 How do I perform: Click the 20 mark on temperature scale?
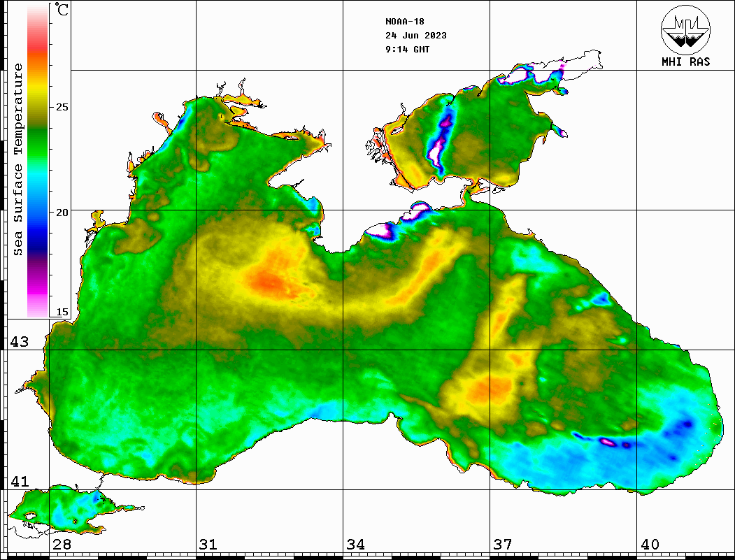[x=62, y=213]
